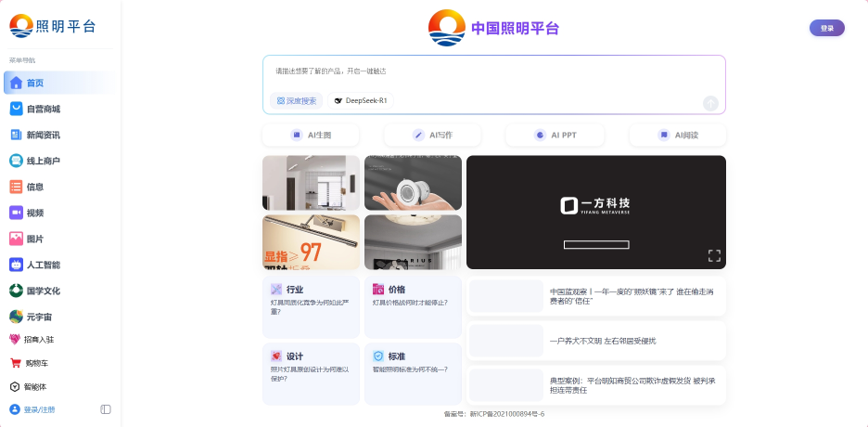Image resolution: width=868 pixels, height=427 pixels.
Task: Open the 自营商城 shopping bag icon
Action: (x=16, y=109)
